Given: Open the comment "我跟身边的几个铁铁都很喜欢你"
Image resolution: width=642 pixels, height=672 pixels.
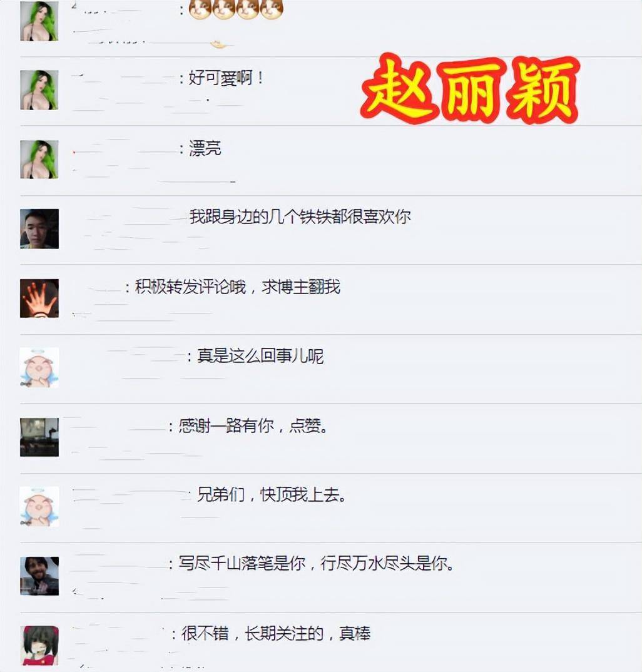Looking at the screenshot, I should (300, 217).
